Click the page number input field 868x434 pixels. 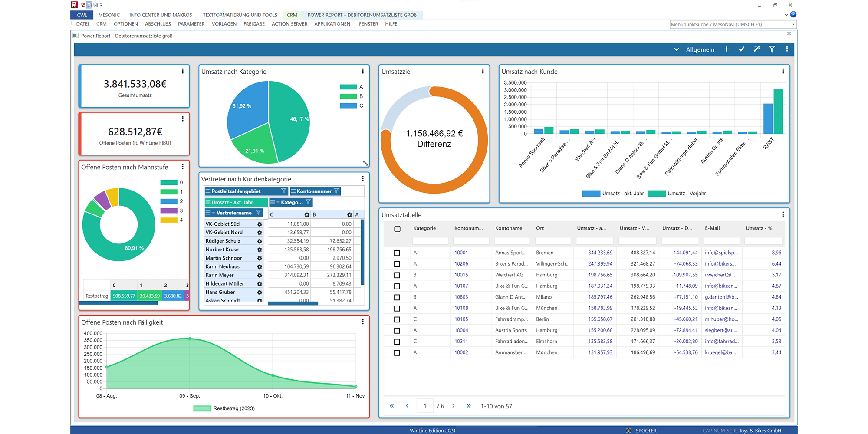coord(425,406)
